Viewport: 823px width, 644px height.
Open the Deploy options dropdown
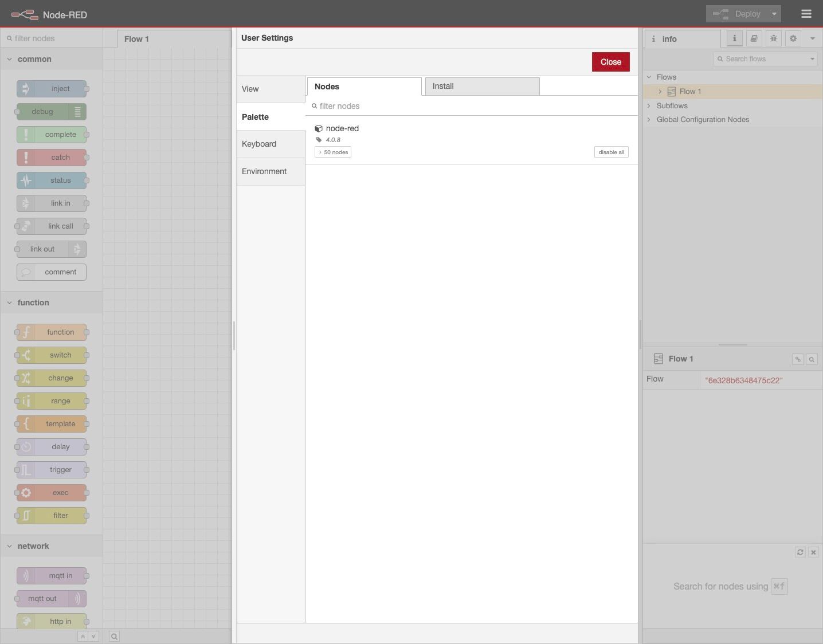click(x=773, y=13)
